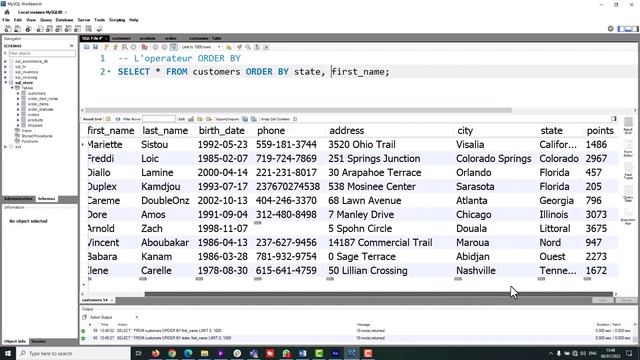Click the Filter Rows input field
The width and height of the screenshot is (640, 360).
coord(159,119)
